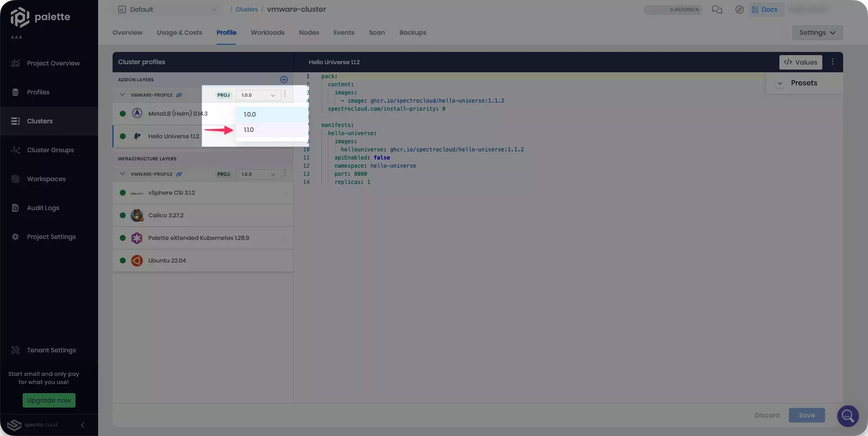
Task: Switch to the Scan tab
Action: click(x=377, y=33)
